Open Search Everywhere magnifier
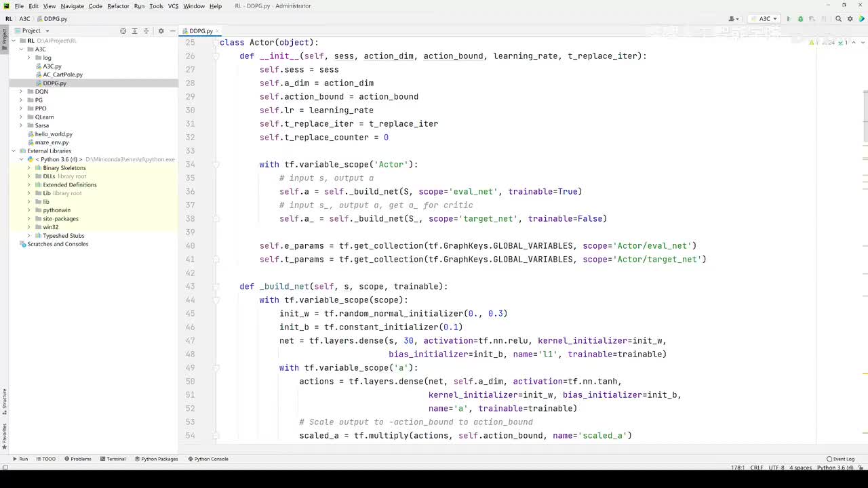 tap(838, 19)
